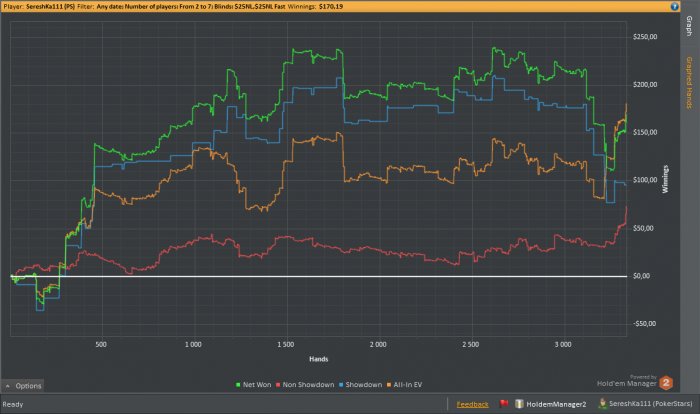700x414 pixels.
Task: Click the $0,00 axis label
Action: 641,276
